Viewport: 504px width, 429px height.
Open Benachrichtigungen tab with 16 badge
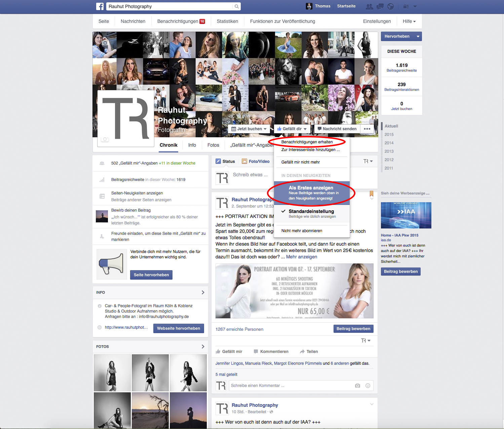181,21
